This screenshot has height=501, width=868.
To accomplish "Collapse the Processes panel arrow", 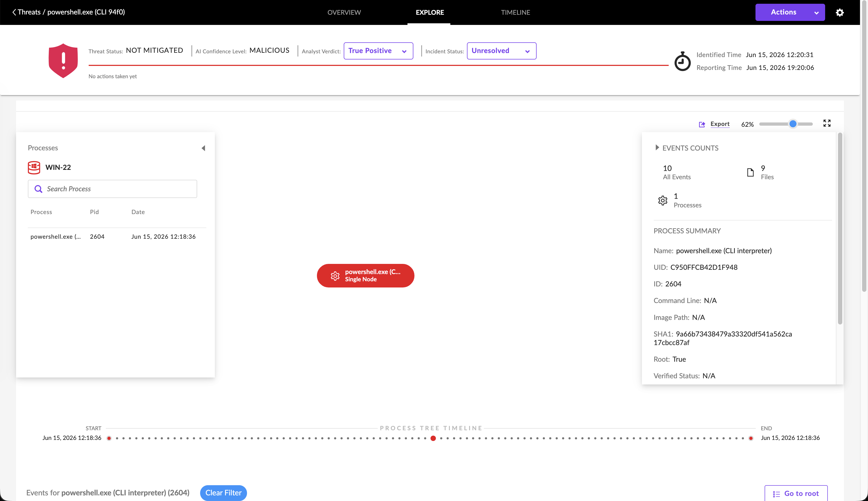I will point(203,148).
